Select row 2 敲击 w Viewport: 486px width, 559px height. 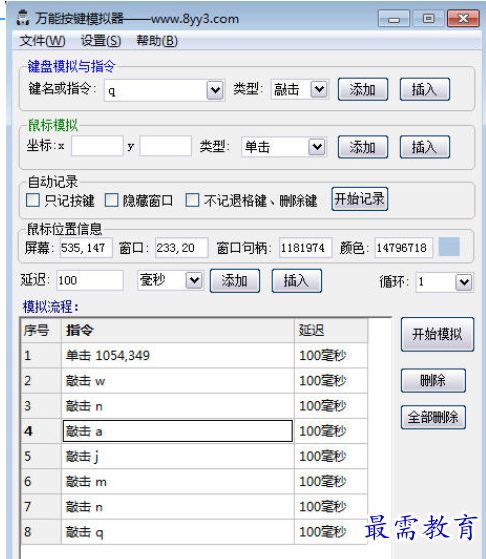(194, 381)
